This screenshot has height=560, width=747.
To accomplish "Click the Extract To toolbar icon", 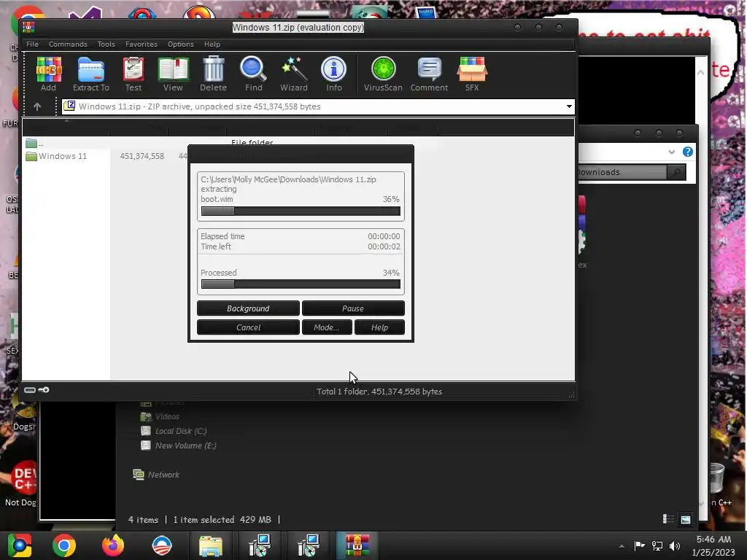I will click(x=91, y=74).
